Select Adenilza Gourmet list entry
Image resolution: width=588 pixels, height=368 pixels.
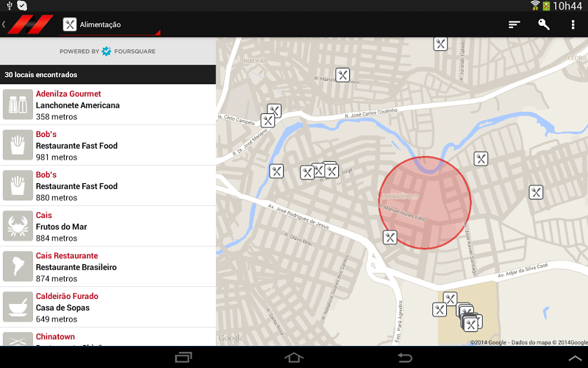[x=108, y=105]
